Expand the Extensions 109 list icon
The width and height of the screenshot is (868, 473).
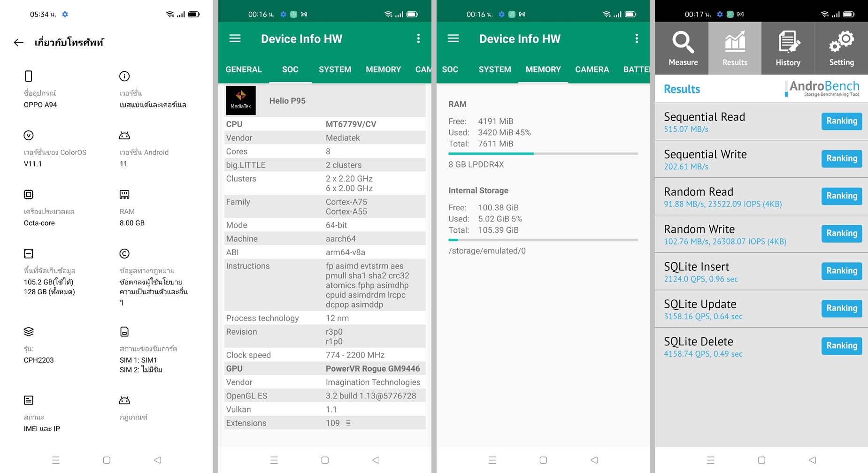click(348, 423)
